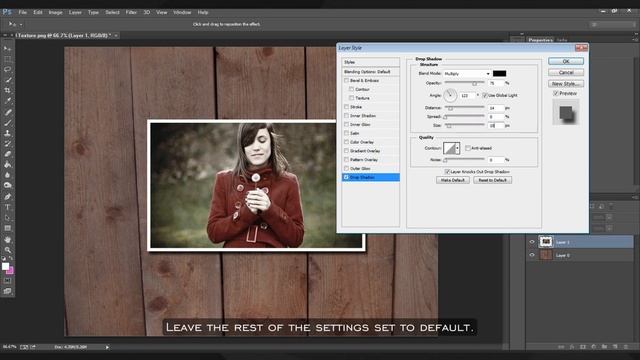Viewport: 640px width, 360px height.
Task: Select the Paint Bucket tool
Action: point(7,165)
